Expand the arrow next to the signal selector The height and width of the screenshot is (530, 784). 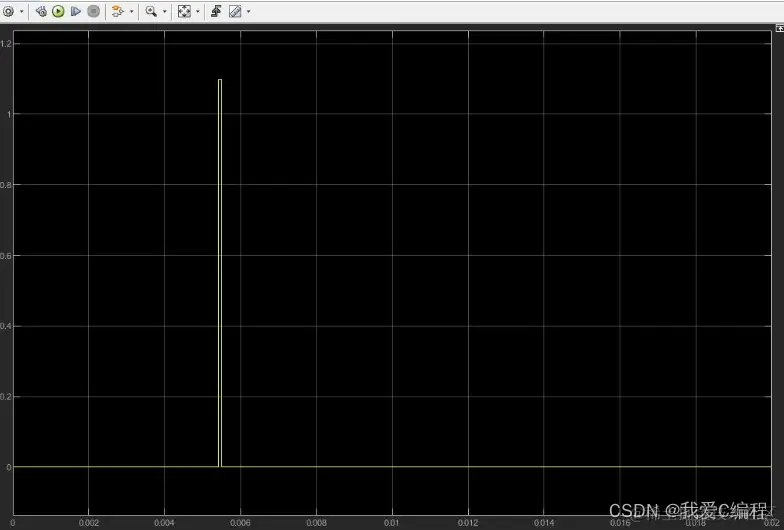click(132, 12)
